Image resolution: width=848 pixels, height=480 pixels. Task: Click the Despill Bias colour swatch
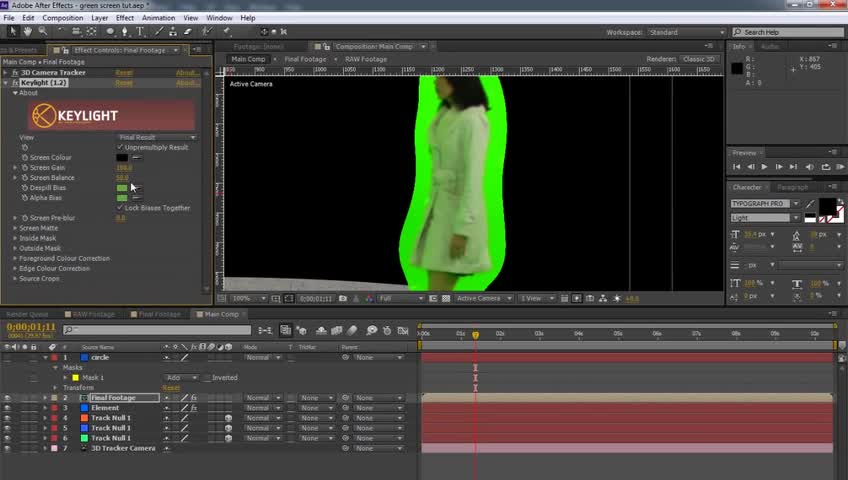[122, 188]
